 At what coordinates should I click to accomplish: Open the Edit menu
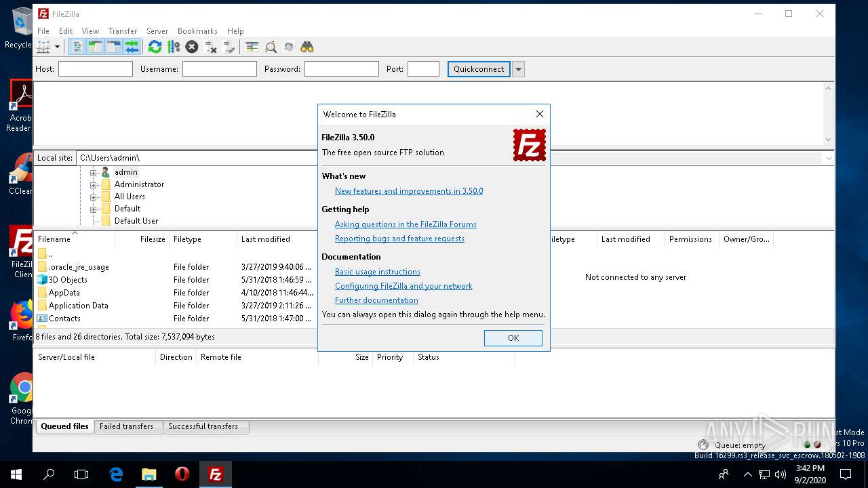pos(66,31)
